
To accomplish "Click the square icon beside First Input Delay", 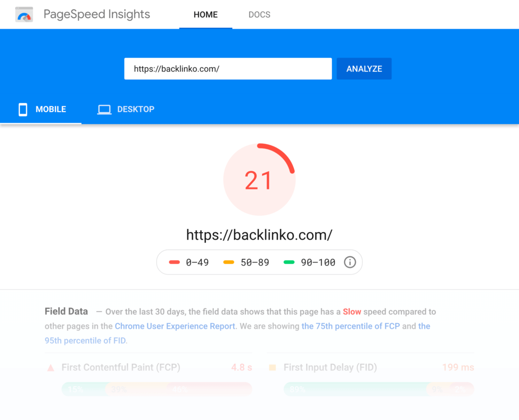I will pyautogui.click(x=273, y=367).
